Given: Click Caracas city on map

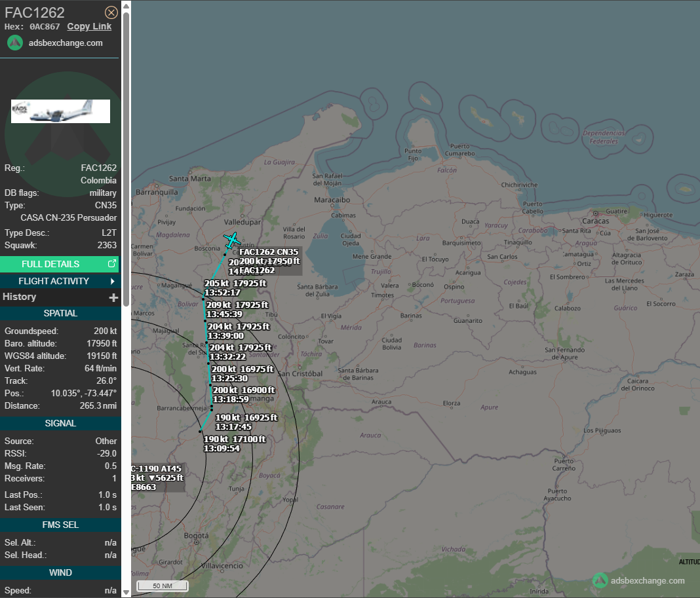Looking at the screenshot, I should [596, 221].
